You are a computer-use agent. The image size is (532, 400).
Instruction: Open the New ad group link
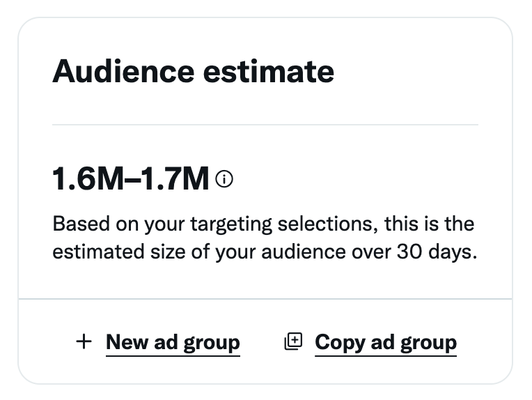pos(173,342)
